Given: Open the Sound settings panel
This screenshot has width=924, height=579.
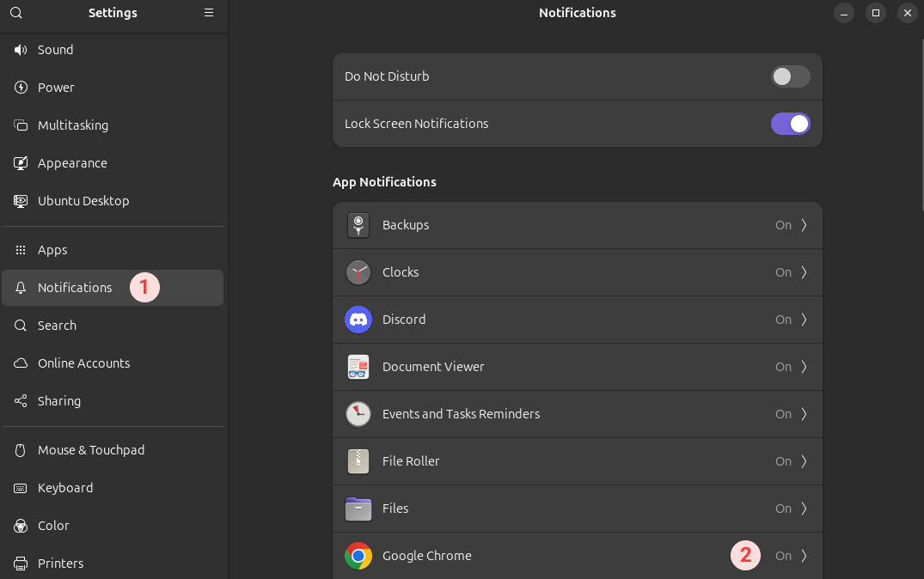Looking at the screenshot, I should pos(55,50).
